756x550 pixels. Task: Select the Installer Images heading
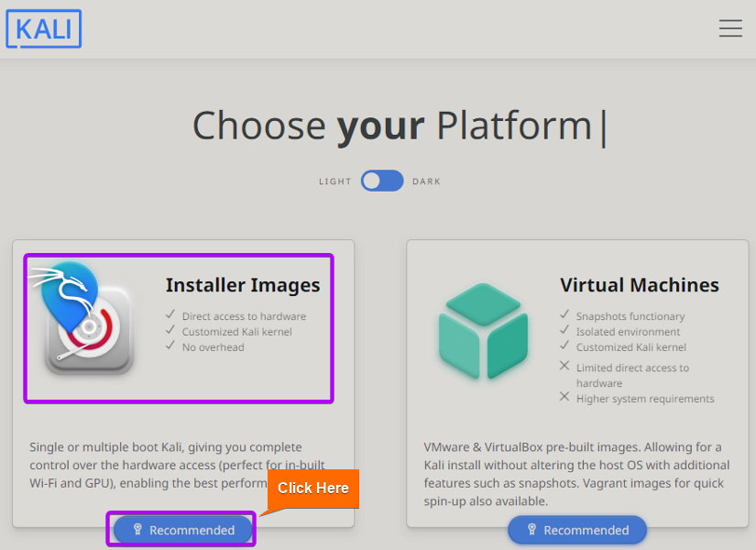pyautogui.click(x=243, y=285)
